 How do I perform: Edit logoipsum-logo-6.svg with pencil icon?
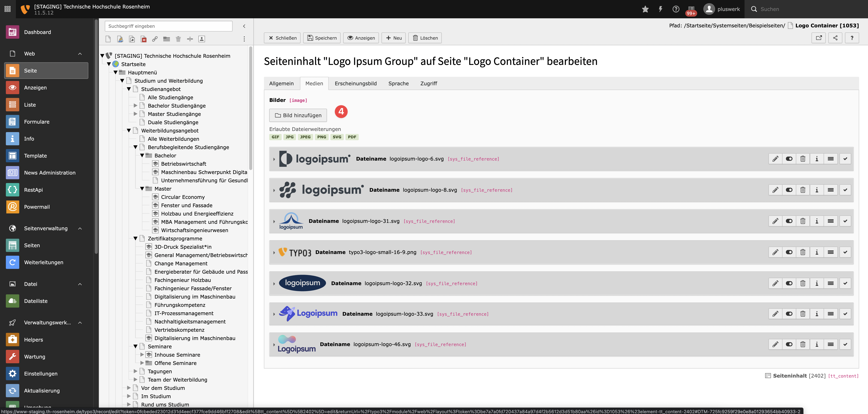coord(775,159)
